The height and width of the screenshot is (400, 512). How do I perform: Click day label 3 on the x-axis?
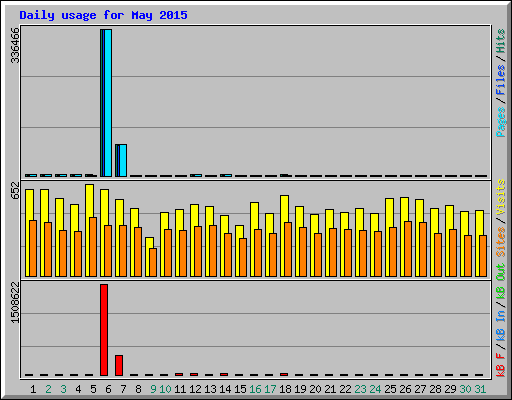63,389
